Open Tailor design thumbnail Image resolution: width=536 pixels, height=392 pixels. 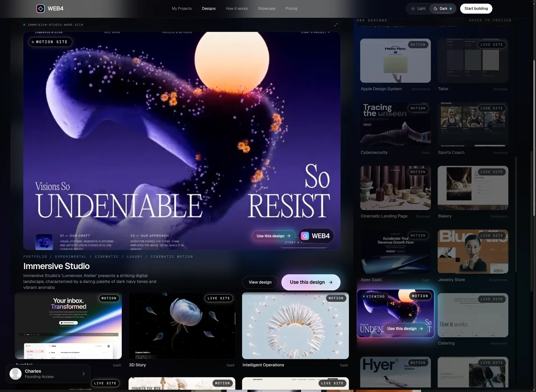pos(473,60)
